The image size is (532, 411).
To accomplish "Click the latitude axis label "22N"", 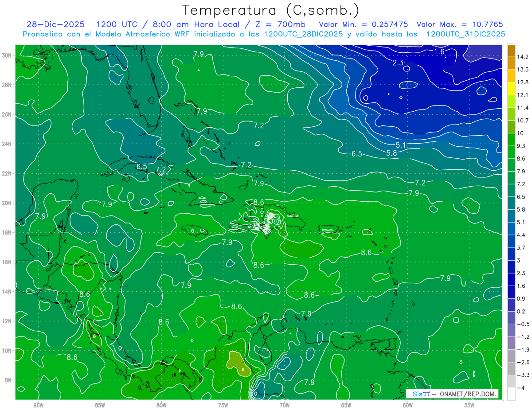I will click(x=8, y=173).
